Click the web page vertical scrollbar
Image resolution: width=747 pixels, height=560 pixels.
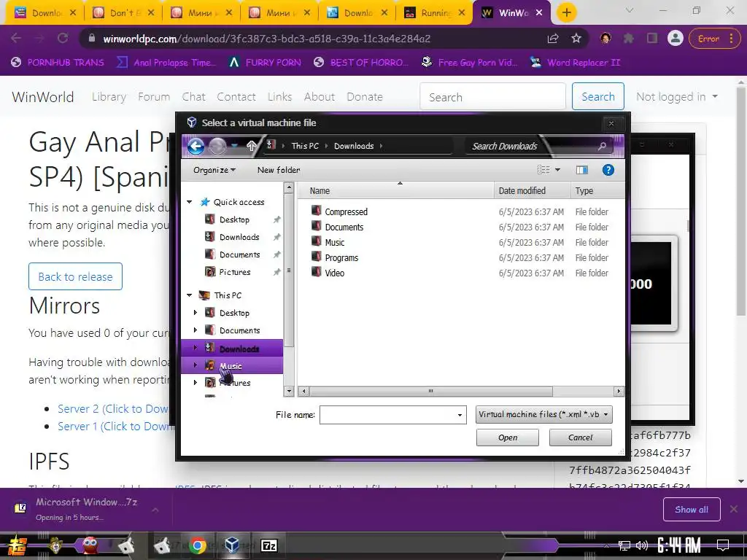pos(741,201)
